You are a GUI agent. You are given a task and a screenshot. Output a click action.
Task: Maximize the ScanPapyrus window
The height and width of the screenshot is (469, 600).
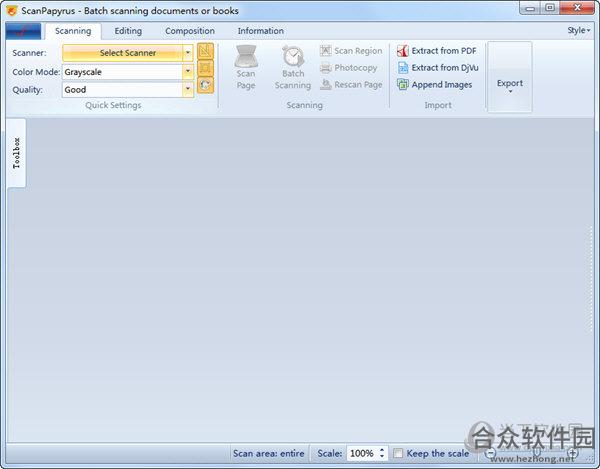550,8
